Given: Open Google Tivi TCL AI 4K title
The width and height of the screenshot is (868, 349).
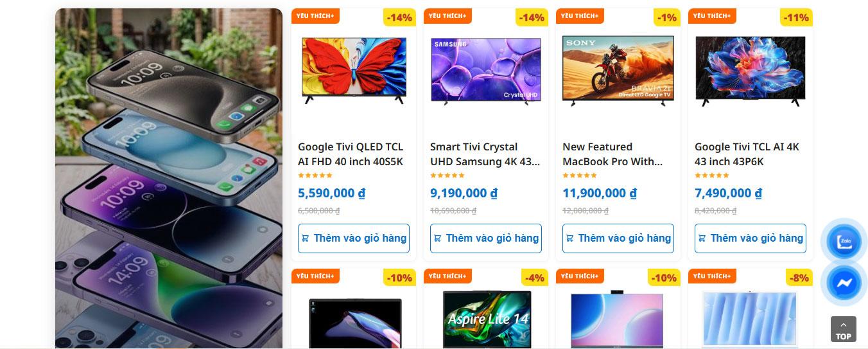Looking at the screenshot, I should [x=747, y=154].
